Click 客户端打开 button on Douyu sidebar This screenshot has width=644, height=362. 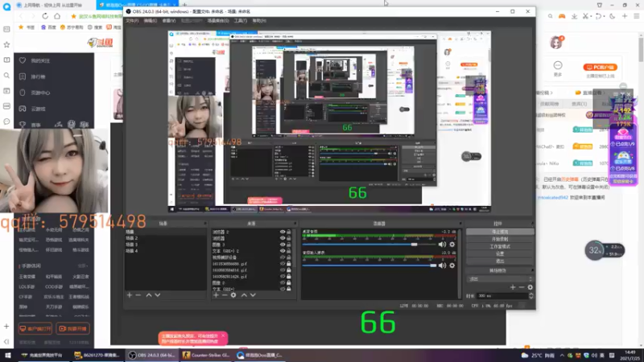(35, 329)
